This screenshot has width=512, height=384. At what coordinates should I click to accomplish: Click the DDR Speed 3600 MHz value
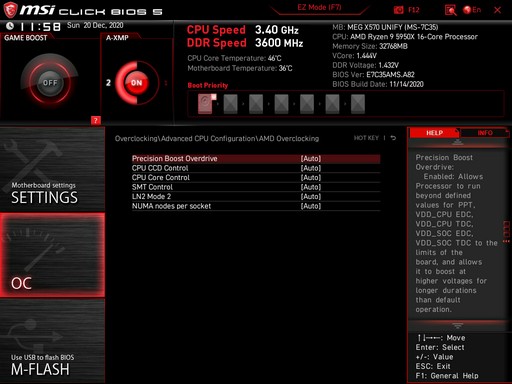[x=279, y=43]
